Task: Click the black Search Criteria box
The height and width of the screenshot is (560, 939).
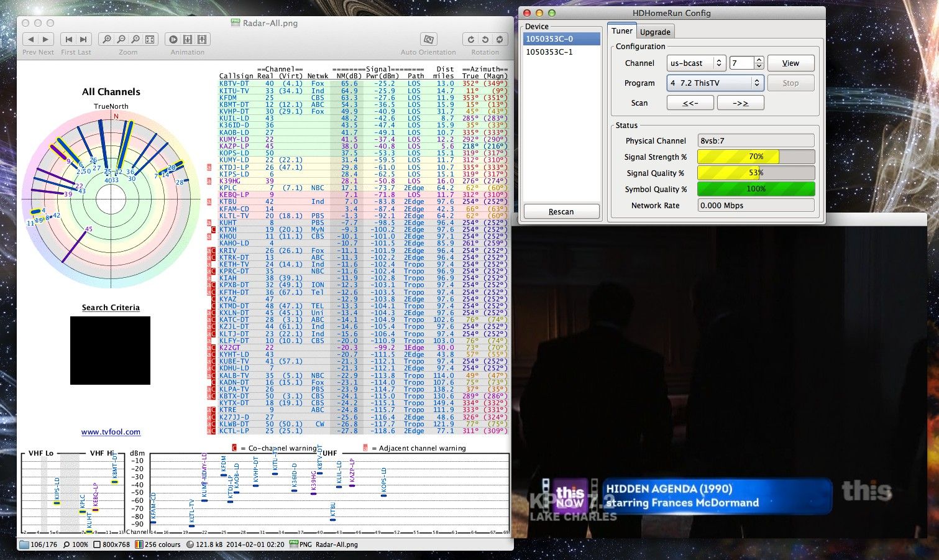Action: 110,351
